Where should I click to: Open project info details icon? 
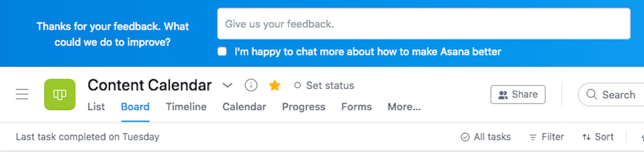point(251,85)
